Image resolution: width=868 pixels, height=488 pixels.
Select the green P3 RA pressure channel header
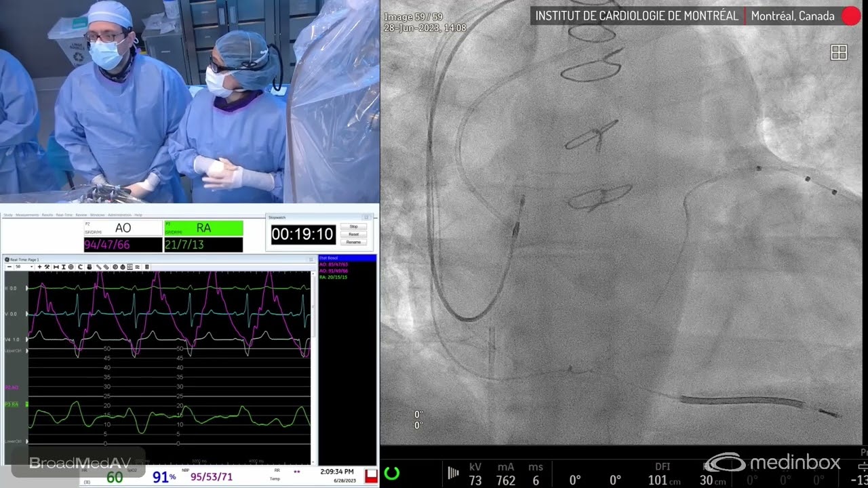pos(203,228)
